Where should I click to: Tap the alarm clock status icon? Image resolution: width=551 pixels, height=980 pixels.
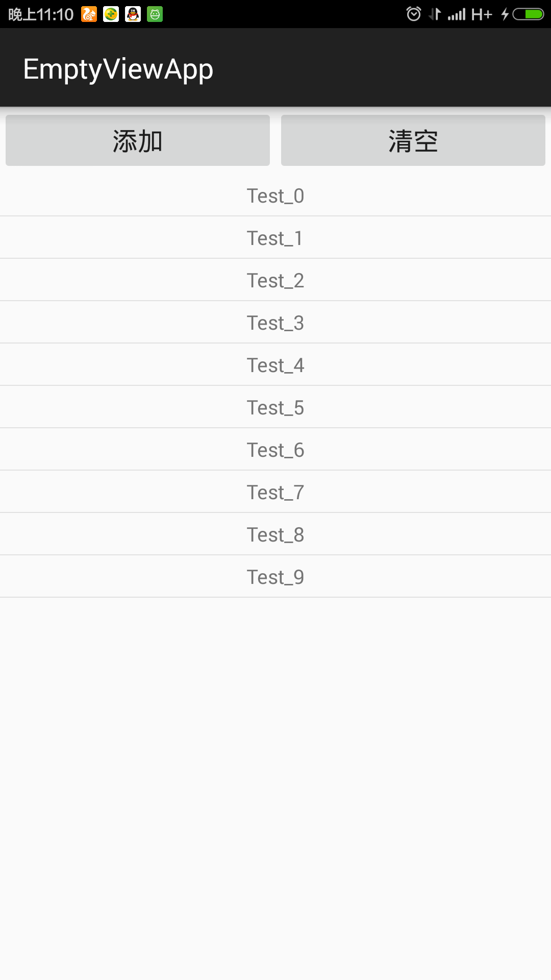[414, 14]
